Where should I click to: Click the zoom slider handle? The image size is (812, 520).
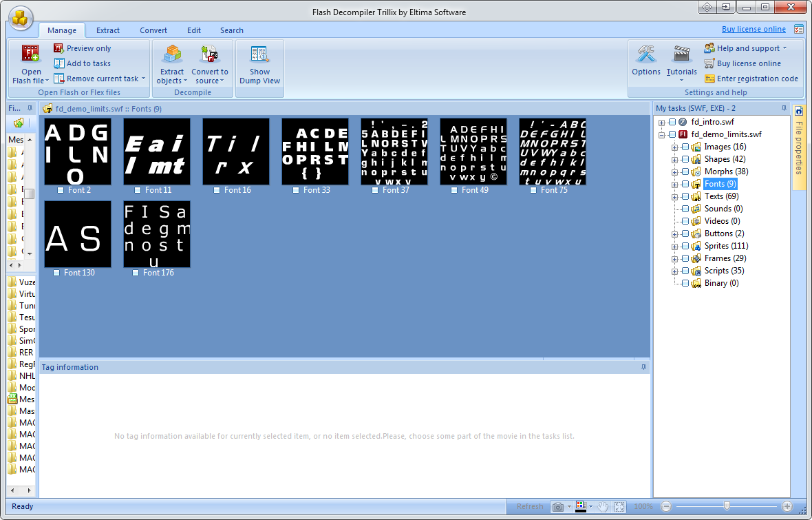coord(727,506)
